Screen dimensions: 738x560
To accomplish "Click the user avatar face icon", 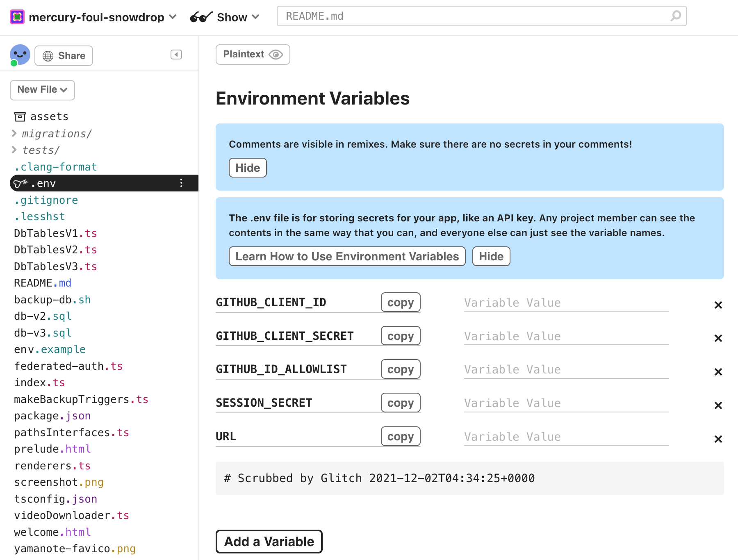I will pyautogui.click(x=20, y=55).
